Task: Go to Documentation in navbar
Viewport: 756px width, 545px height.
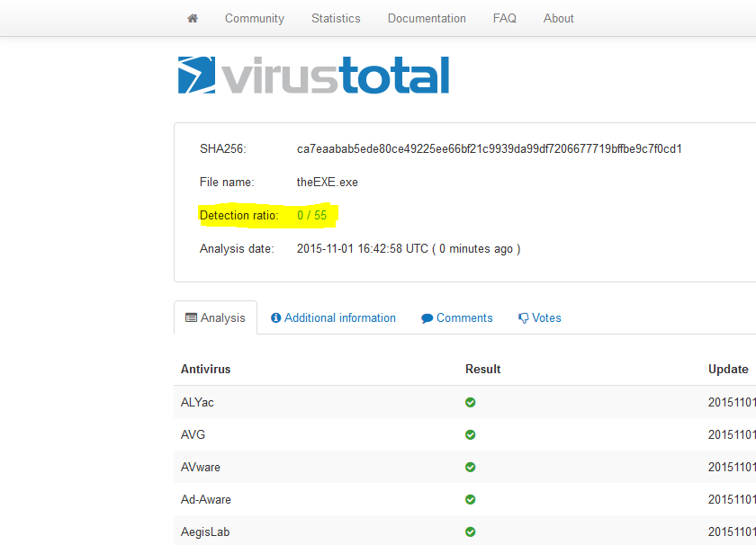Action: (x=427, y=18)
